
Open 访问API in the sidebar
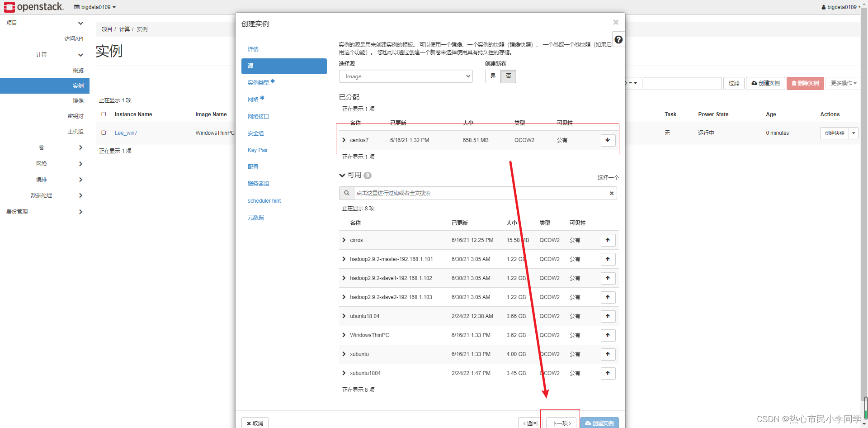point(74,39)
